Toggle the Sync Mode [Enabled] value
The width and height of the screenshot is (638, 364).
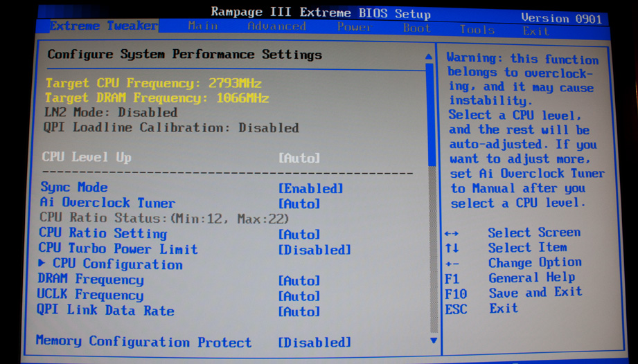click(x=310, y=188)
